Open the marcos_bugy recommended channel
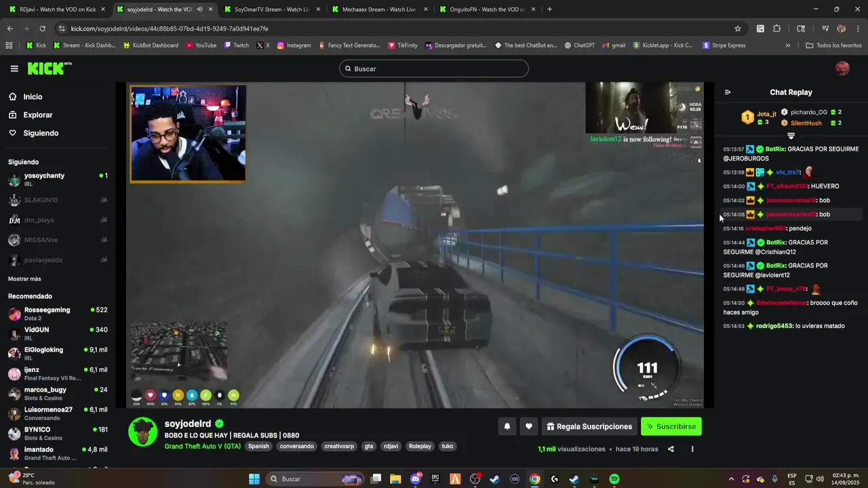The height and width of the screenshot is (488, 868). (58, 394)
